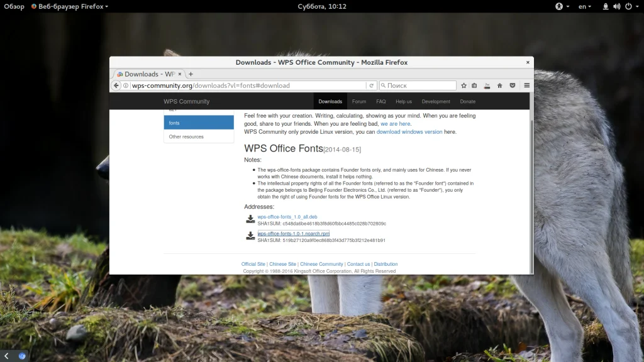
Task: Open the Donate nav item
Action: click(467, 101)
